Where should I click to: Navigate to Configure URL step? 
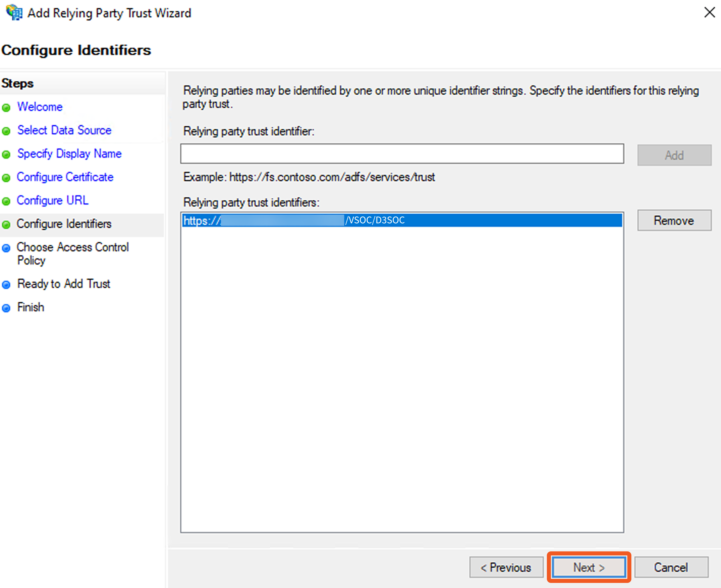coord(52,200)
